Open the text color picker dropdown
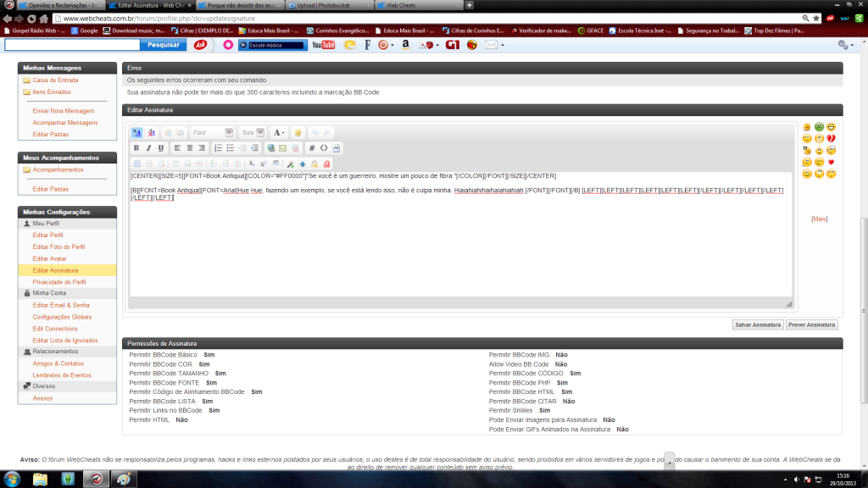Screen dimensions: 868x488 [279, 132]
